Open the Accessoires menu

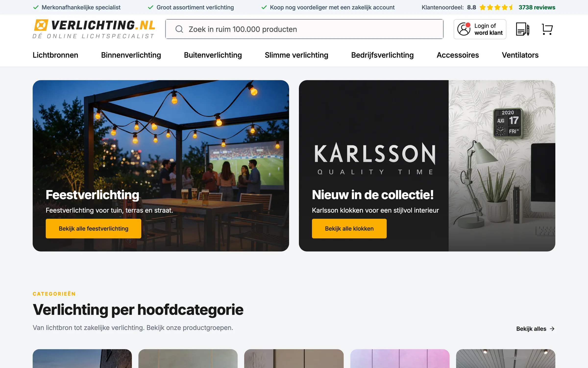pyautogui.click(x=458, y=55)
